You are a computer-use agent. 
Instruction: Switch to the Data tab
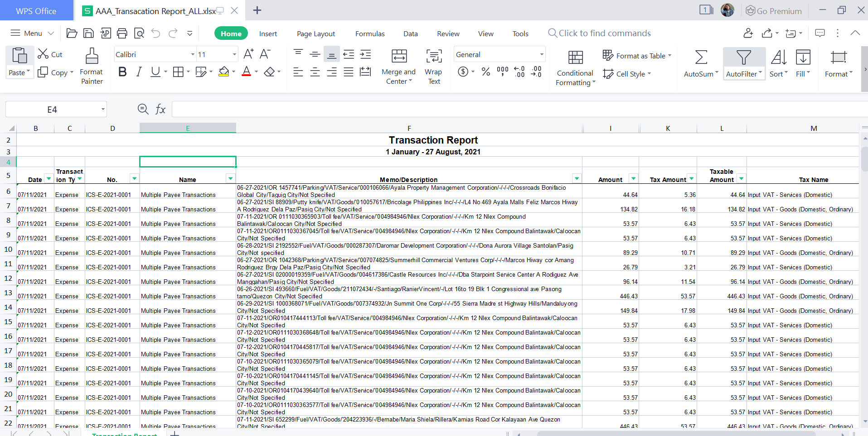[x=411, y=34]
